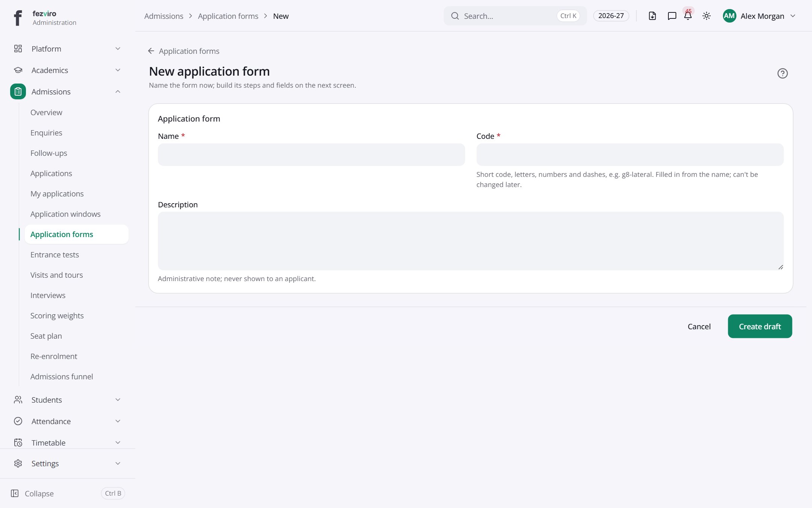Click the Students people icon
The width and height of the screenshot is (812, 508).
click(18, 400)
